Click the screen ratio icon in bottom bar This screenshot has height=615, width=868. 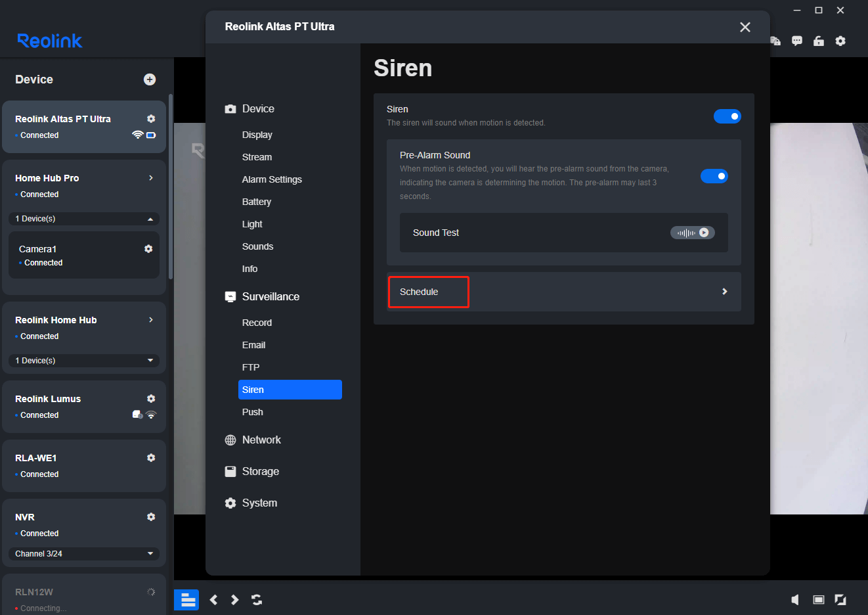pyautogui.click(x=819, y=600)
